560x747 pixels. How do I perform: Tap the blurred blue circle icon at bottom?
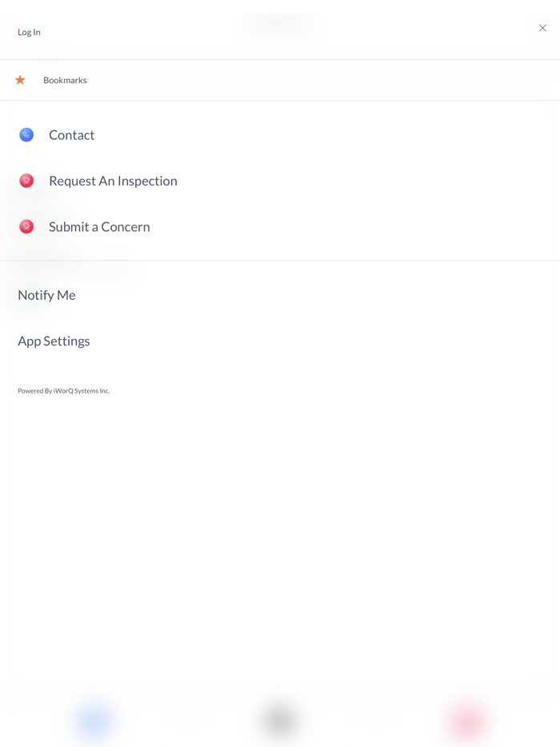coord(94,720)
